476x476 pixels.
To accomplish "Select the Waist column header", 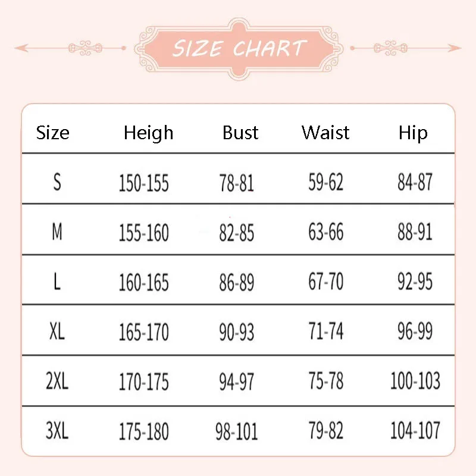I will click(x=325, y=133).
